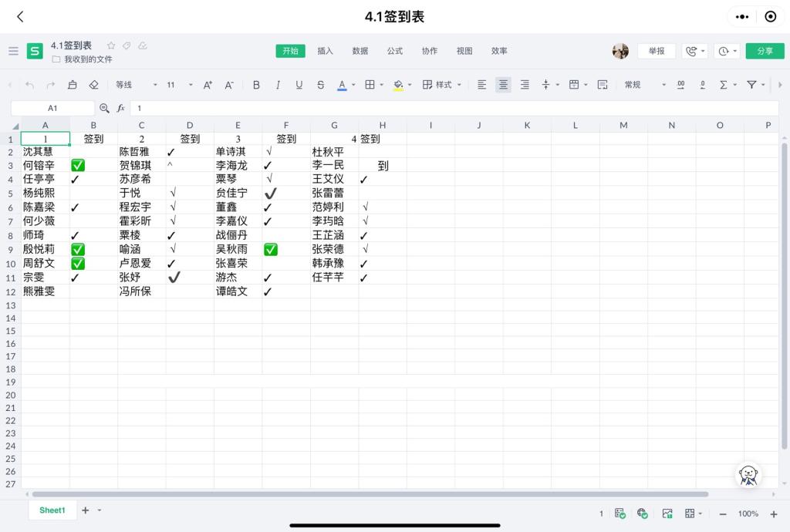
Task: Click the Bold formatting icon
Action: click(x=256, y=85)
